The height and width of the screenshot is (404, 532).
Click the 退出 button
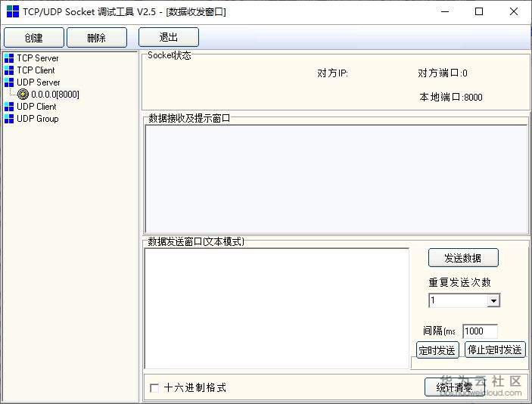[169, 37]
